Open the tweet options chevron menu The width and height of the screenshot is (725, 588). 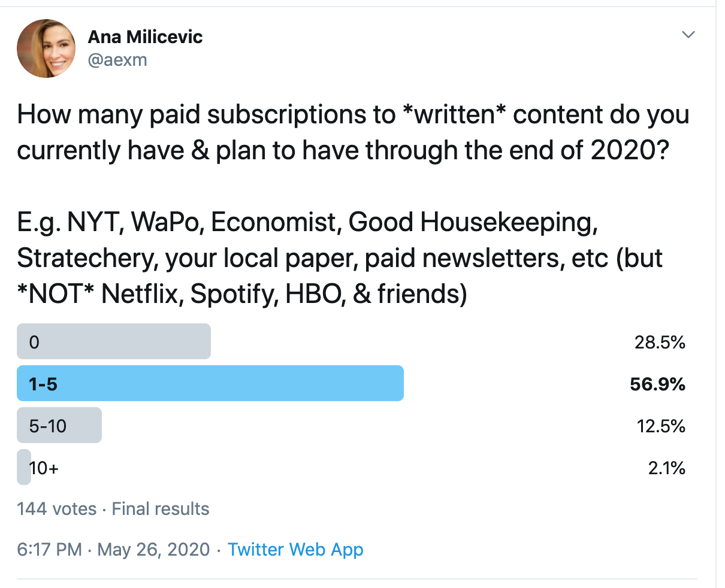coord(688,35)
